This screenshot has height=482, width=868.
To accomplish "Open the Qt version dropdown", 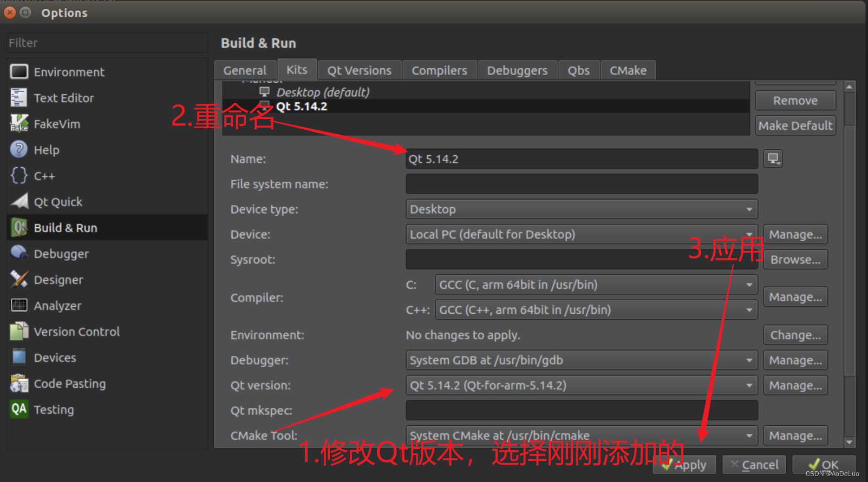I will [x=582, y=385].
